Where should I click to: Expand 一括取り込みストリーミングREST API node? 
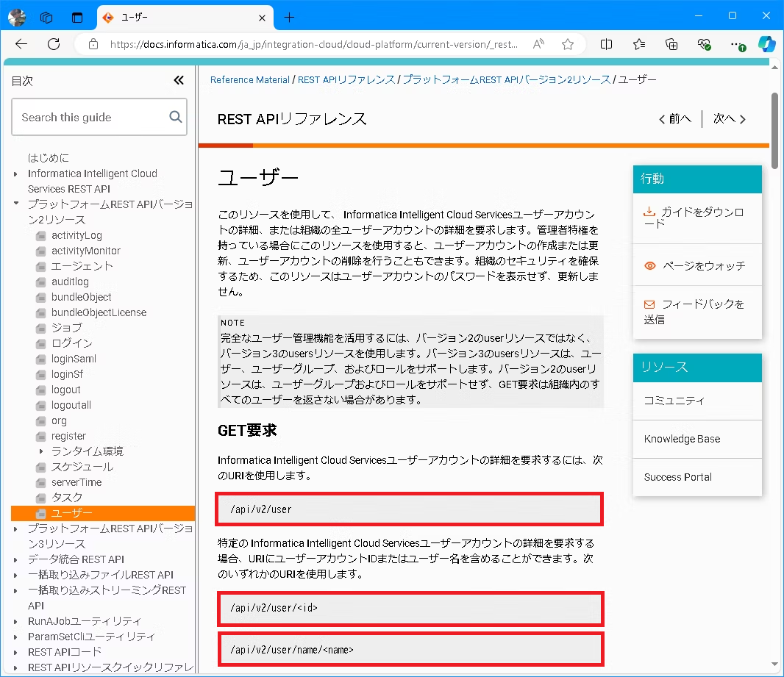(x=15, y=591)
